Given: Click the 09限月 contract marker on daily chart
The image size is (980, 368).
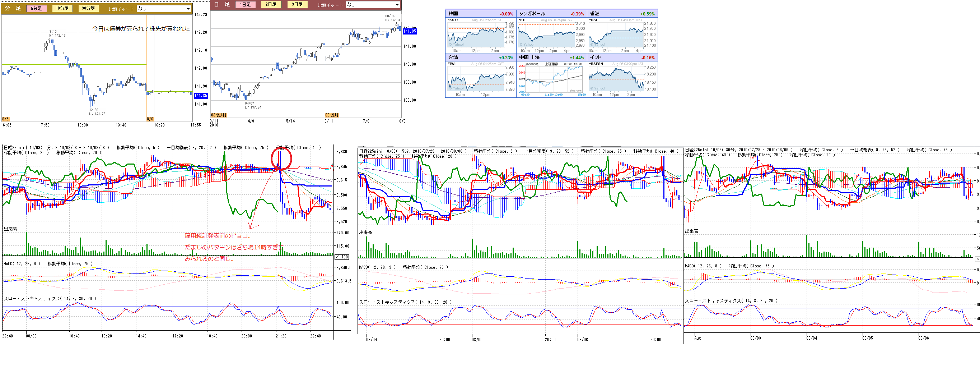Looking at the screenshot, I should [332, 115].
